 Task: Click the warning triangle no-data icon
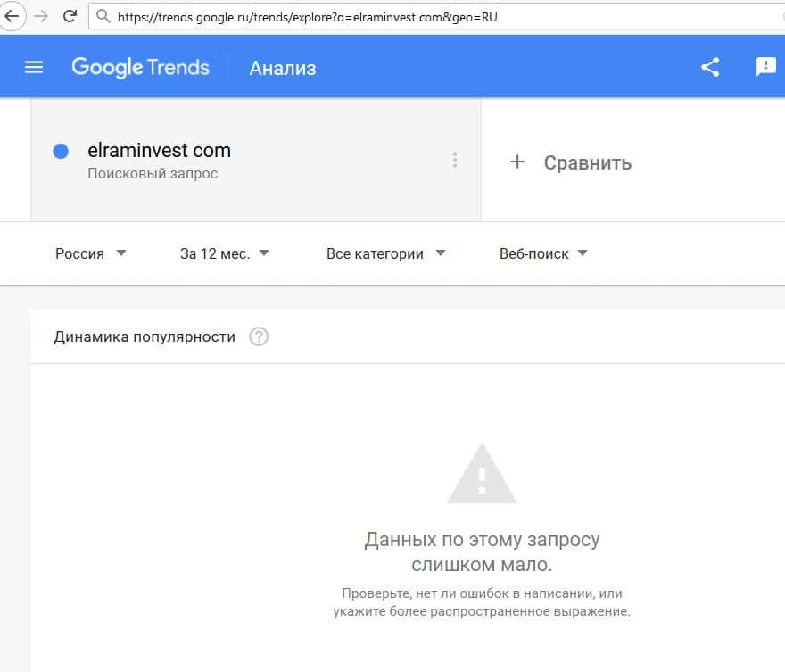coord(482,475)
